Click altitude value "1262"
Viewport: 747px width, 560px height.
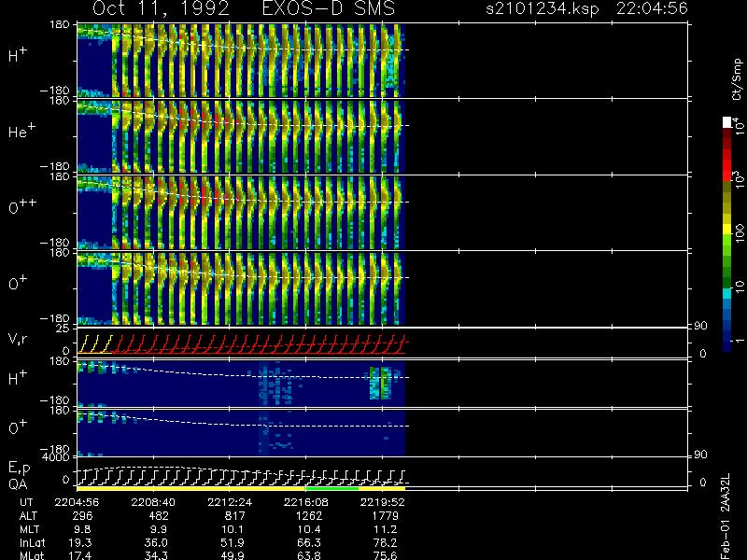click(309, 516)
